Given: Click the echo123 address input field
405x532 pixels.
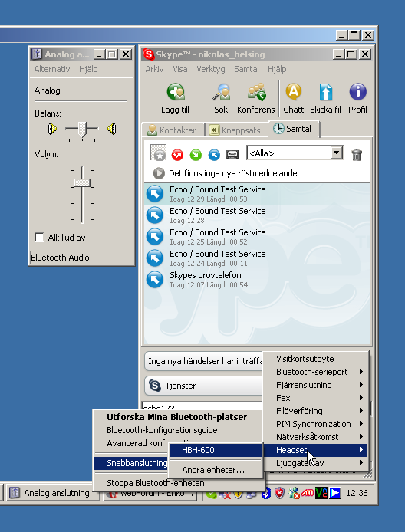Looking at the screenshot, I should click(x=202, y=407).
